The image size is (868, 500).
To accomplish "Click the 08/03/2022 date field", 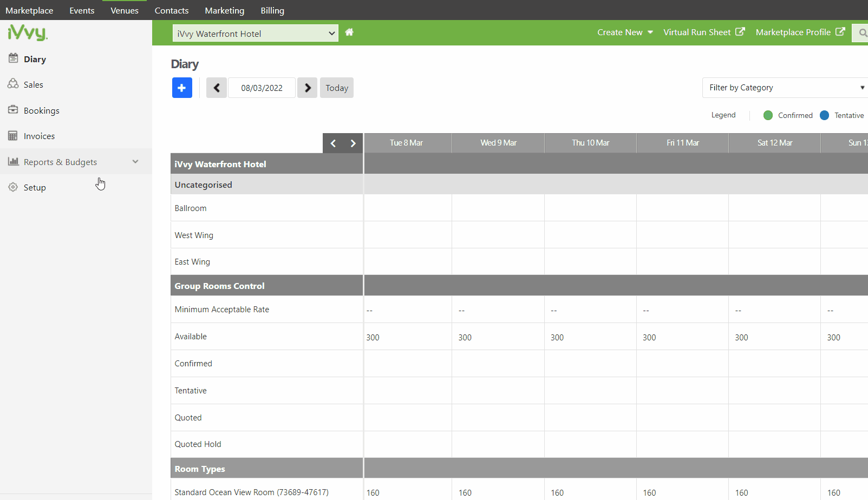I will [x=262, y=87].
